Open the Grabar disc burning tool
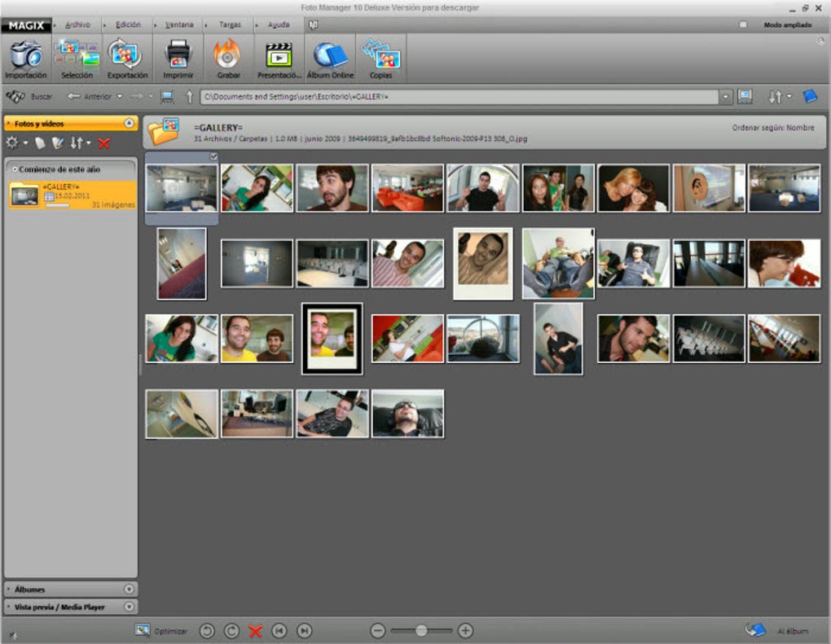Screen dimensions: 831x644 (226, 57)
